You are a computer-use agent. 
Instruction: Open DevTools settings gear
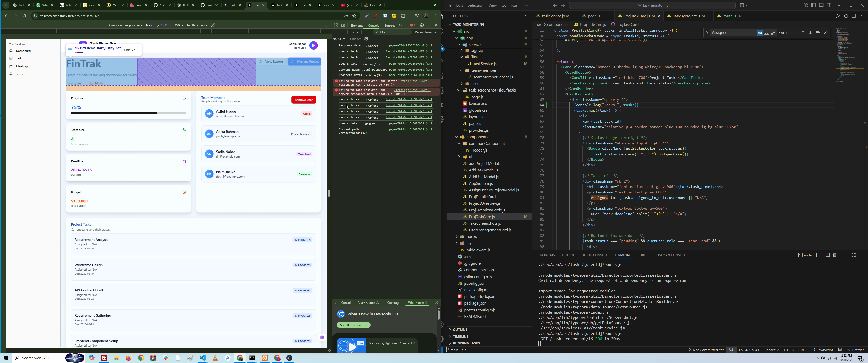(x=422, y=25)
